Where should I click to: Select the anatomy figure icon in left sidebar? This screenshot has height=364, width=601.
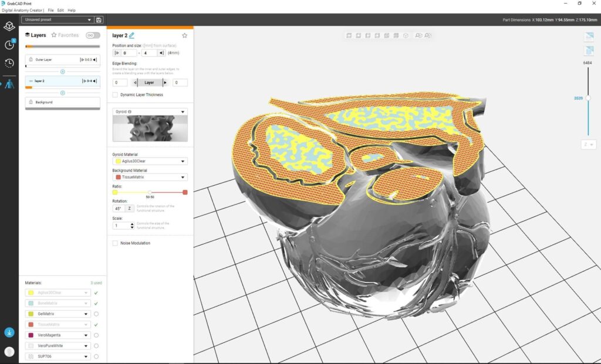pyautogui.click(x=9, y=81)
